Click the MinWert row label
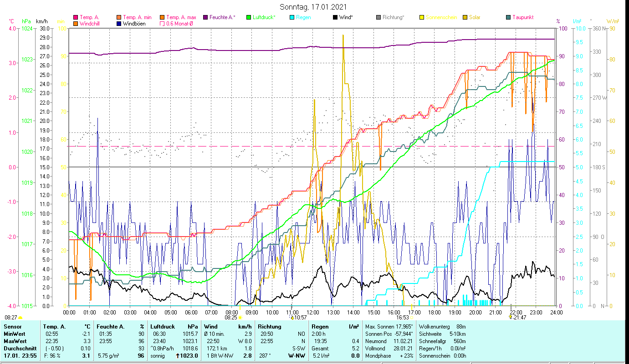Viewport: 629px width, 364px height. [15, 334]
